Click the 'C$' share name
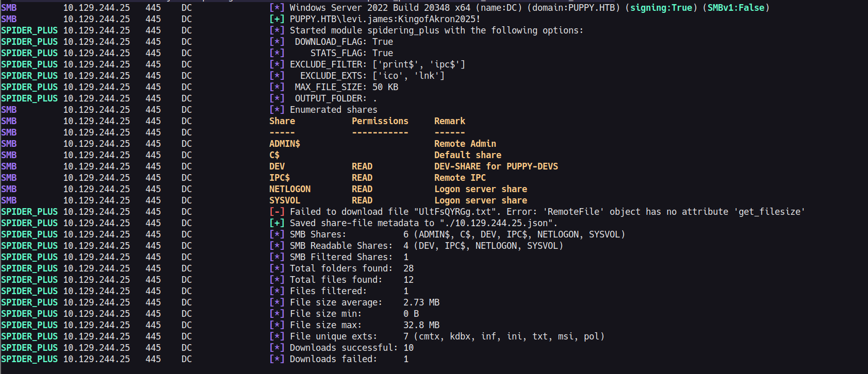Image resolution: width=868 pixels, height=374 pixels. click(274, 155)
